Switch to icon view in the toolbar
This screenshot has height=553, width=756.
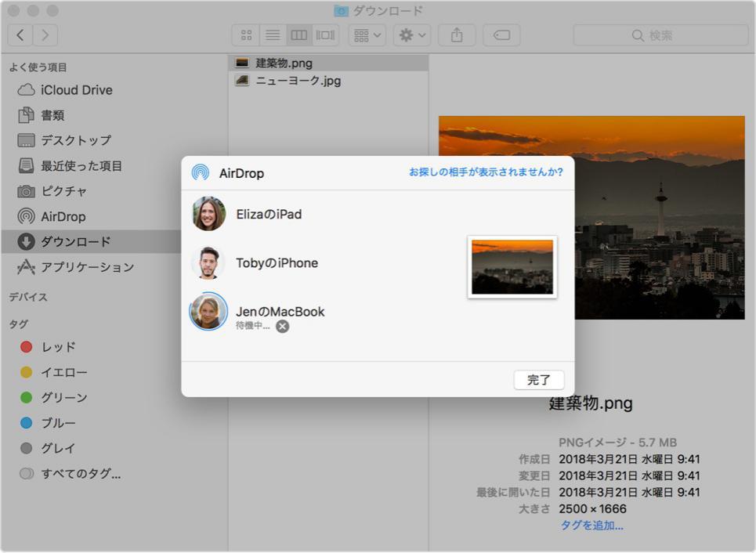click(245, 34)
